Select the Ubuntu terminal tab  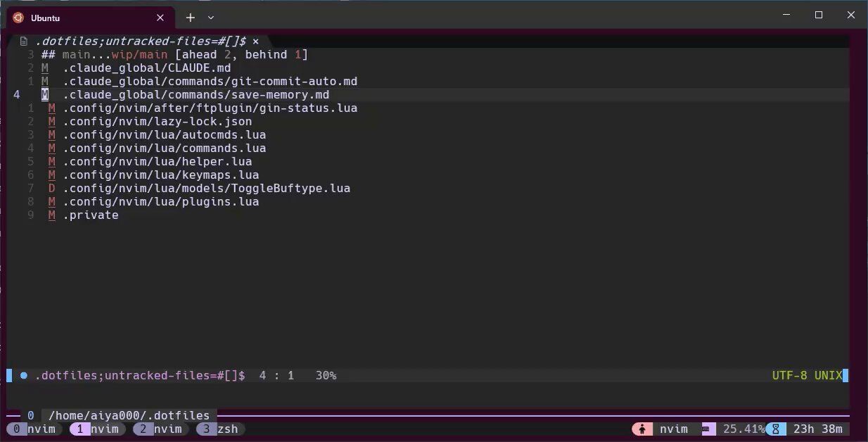click(x=91, y=18)
